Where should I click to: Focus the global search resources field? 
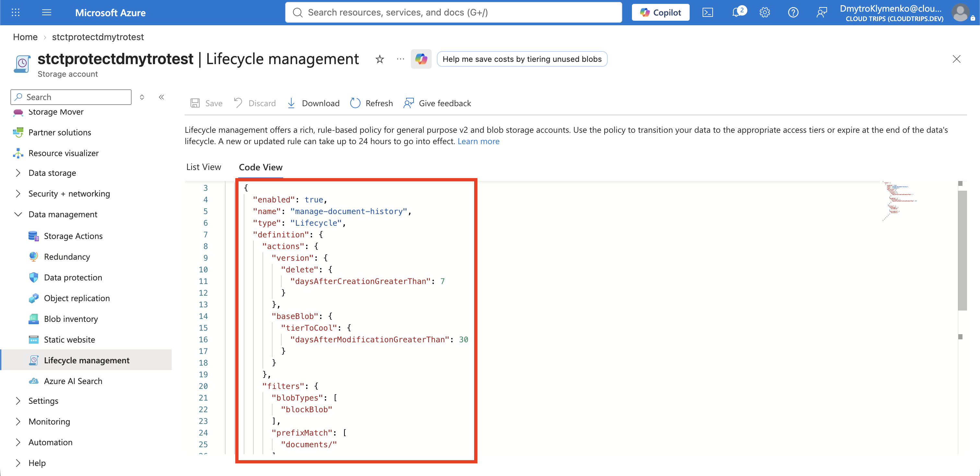pyautogui.click(x=453, y=13)
